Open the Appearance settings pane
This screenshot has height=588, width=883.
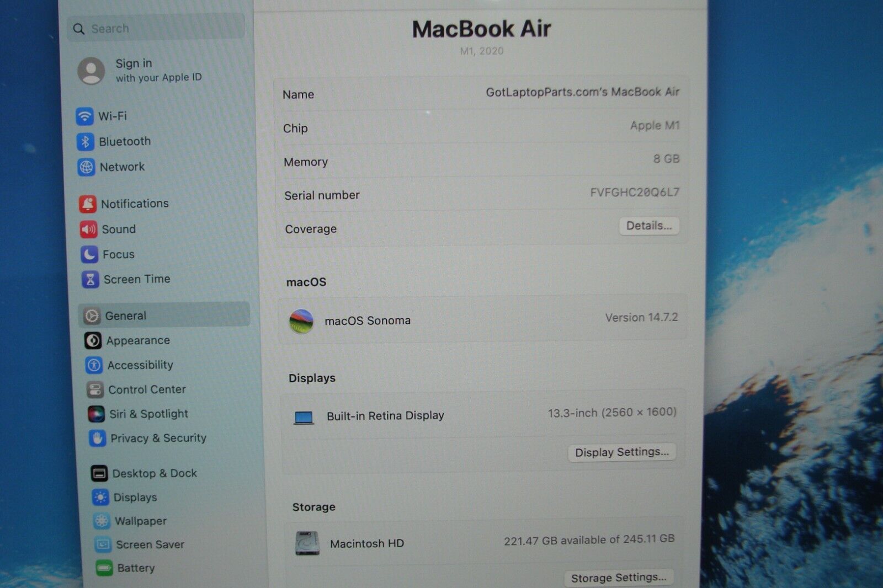[x=138, y=341]
